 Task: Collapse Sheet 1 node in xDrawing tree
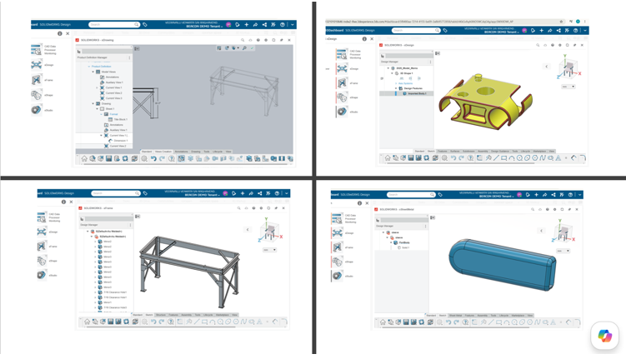coord(97,108)
